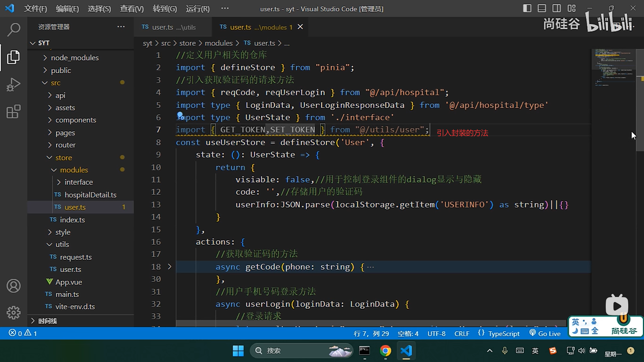The height and width of the screenshot is (362, 644).
Task: Open the Extensions view icon
Action: click(x=13, y=112)
